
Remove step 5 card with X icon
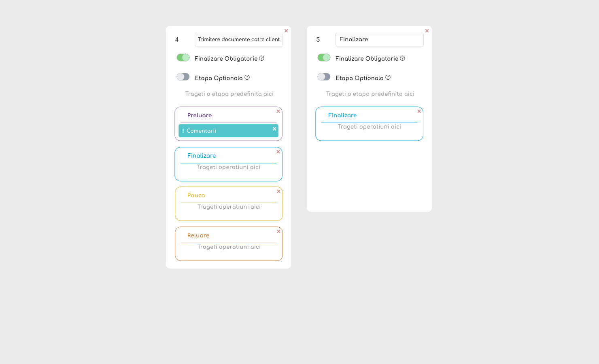427,31
